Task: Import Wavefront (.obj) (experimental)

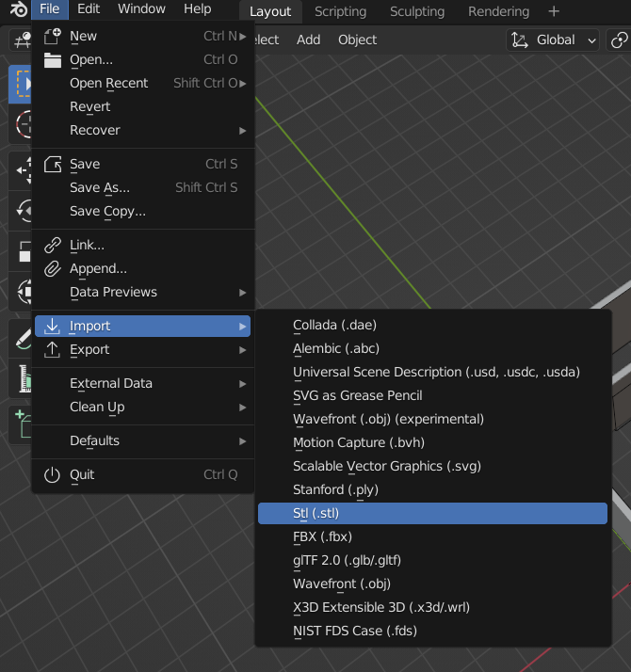Action: click(432, 419)
